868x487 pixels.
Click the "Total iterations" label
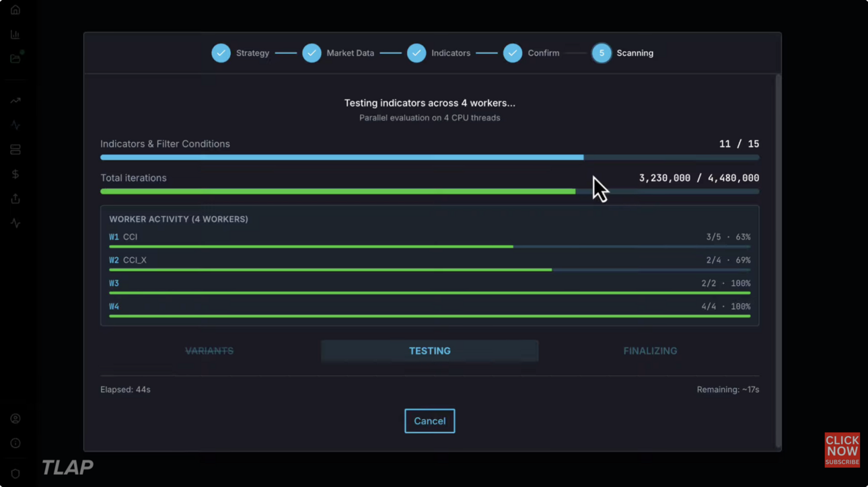click(133, 178)
